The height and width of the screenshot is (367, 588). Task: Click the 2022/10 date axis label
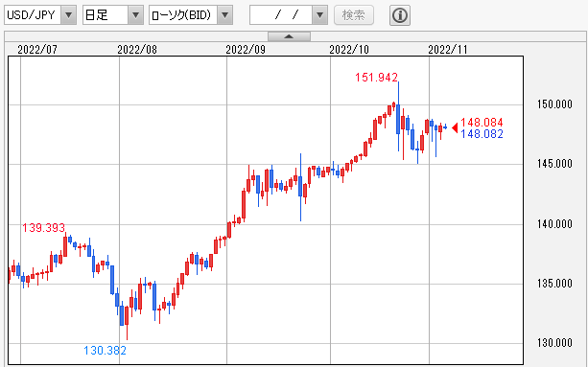pos(349,50)
